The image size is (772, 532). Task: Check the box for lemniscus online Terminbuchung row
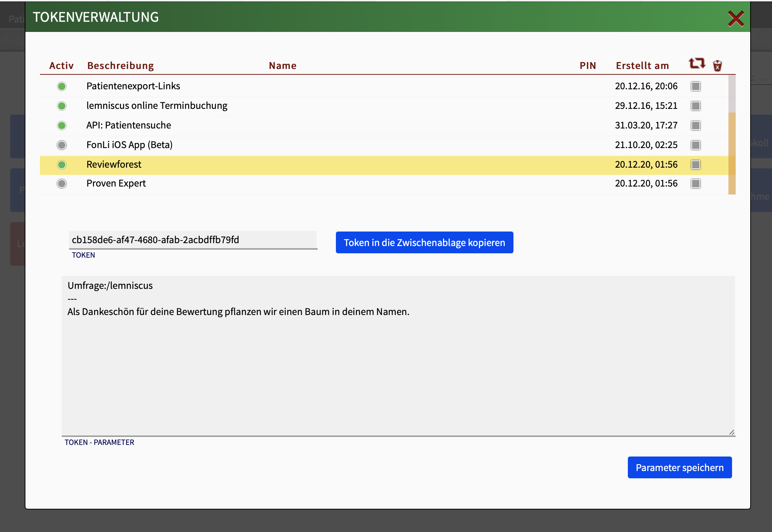(696, 106)
